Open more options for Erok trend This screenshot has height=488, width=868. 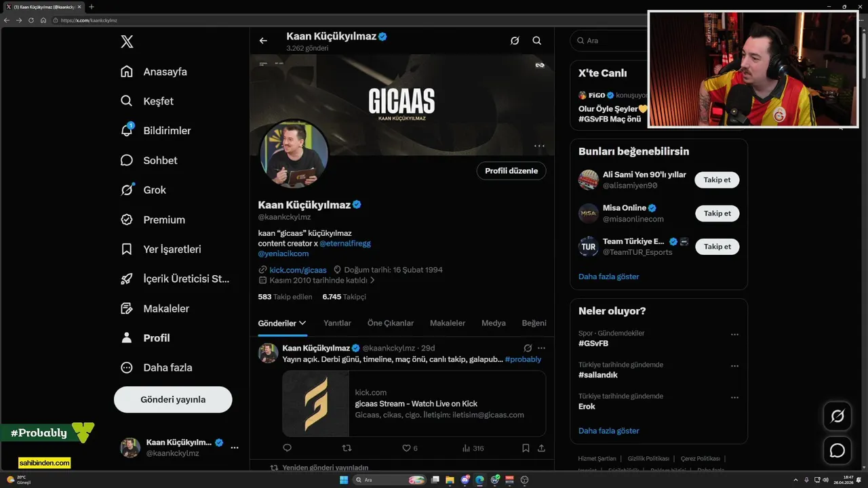[734, 397]
